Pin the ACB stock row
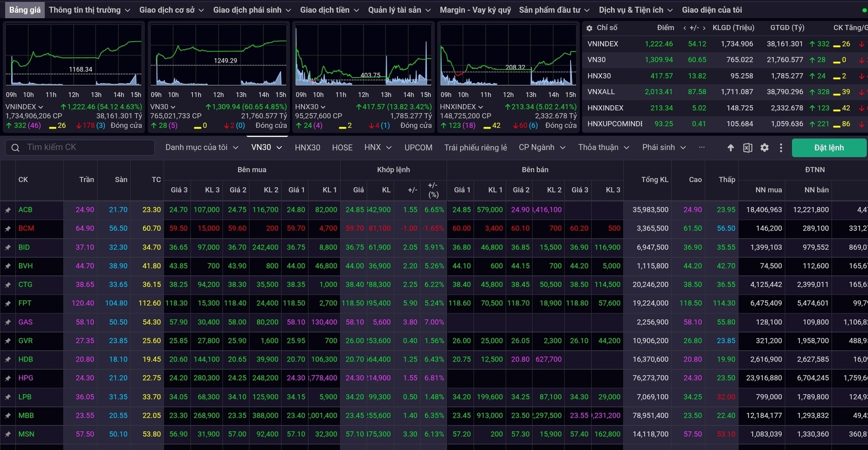This screenshot has height=450, width=868. [8, 210]
